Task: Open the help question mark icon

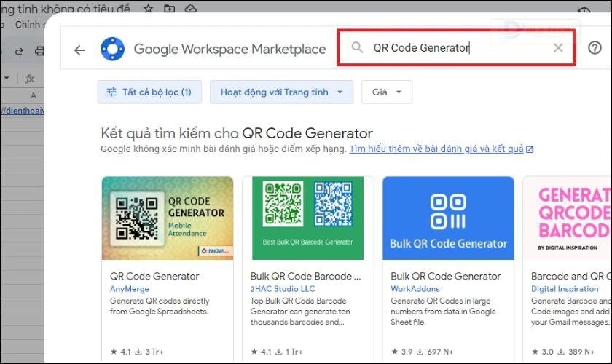Action: tap(595, 47)
